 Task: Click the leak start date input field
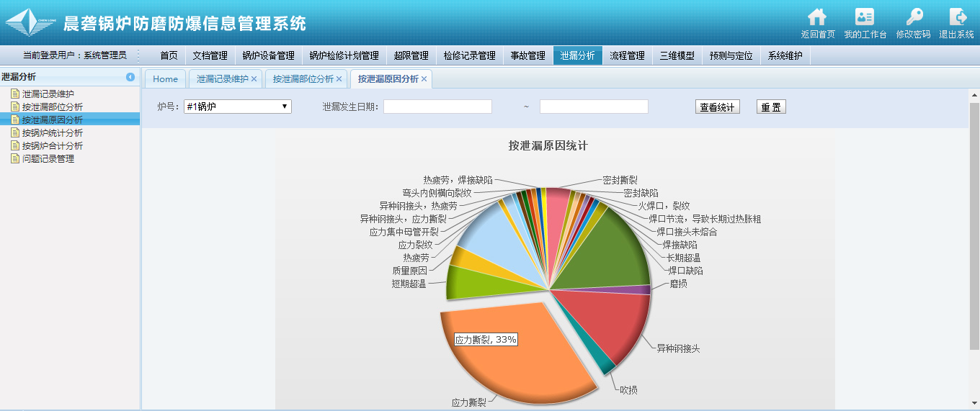437,107
